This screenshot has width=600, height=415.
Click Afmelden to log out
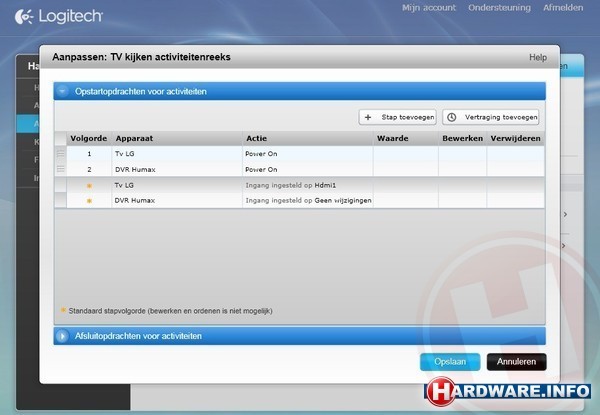[563, 8]
